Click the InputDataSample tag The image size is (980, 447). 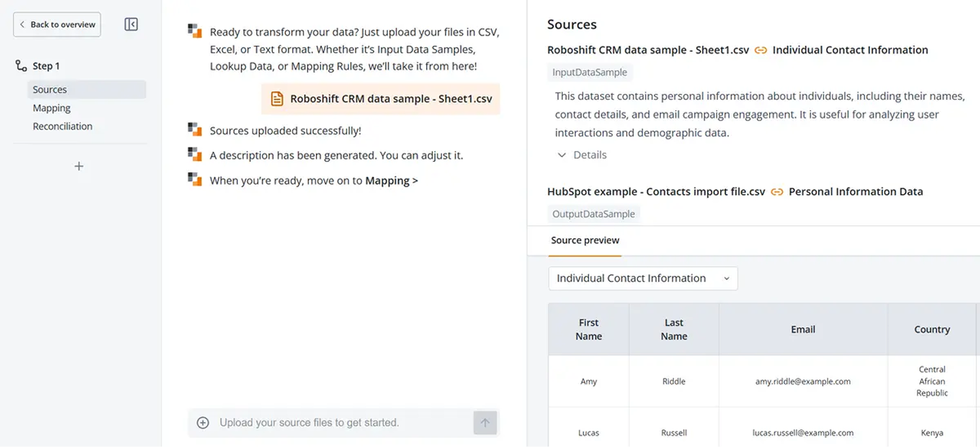point(589,72)
